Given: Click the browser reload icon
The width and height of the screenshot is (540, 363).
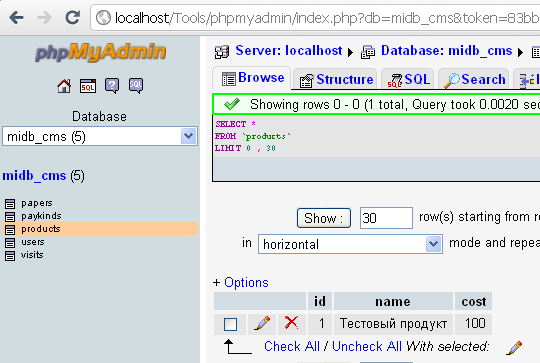Looking at the screenshot, I should pos(73,17).
